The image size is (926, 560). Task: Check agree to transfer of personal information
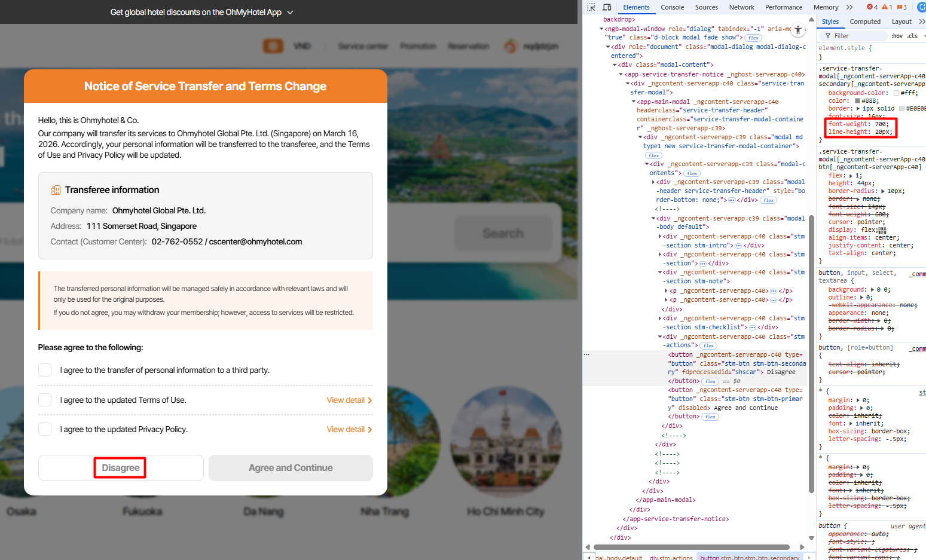pyautogui.click(x=45, y=370)
